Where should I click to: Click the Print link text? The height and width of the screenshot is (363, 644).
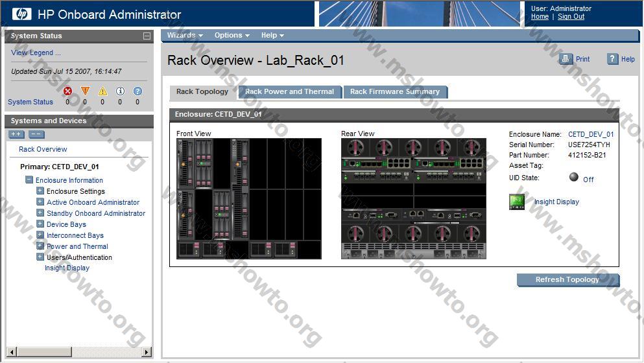[x=582, y=59]
